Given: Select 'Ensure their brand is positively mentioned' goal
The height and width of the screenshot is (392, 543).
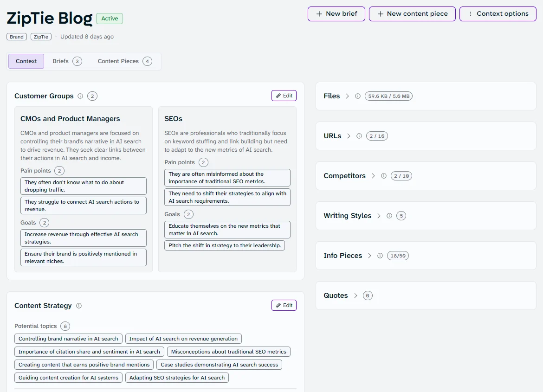Looking at the screenshot, I should click(84, 257).
